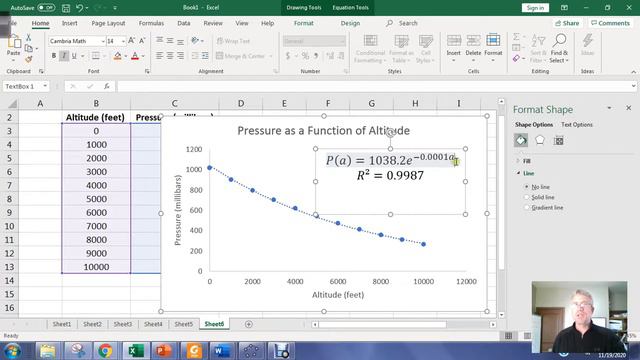This screenshot has height=360, width=640.
Task: Open the Formulas tab
Action: point(151,23)
